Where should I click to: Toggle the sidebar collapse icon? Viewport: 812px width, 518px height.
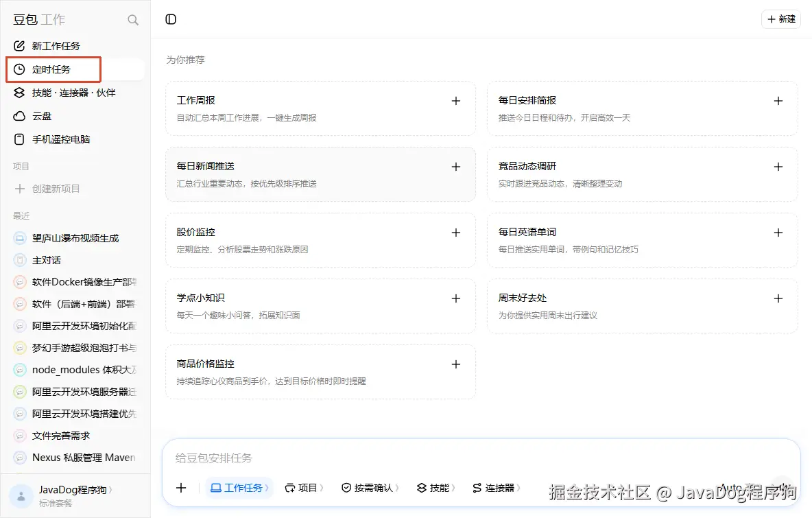pos(171,19)
